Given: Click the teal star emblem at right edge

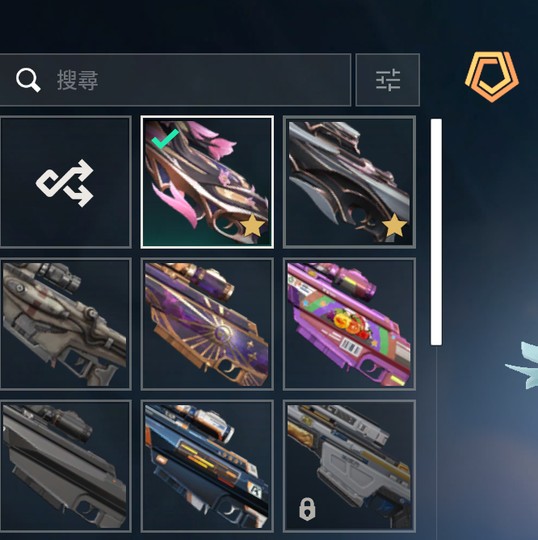Looking at the screenshot, I should pos(523,366).
